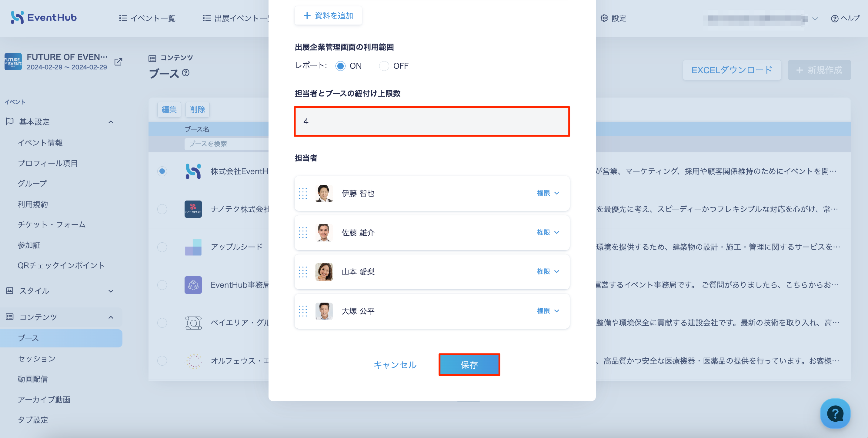
Task: Click the blue help chat bubble icon
Action: tap(835, 413)
